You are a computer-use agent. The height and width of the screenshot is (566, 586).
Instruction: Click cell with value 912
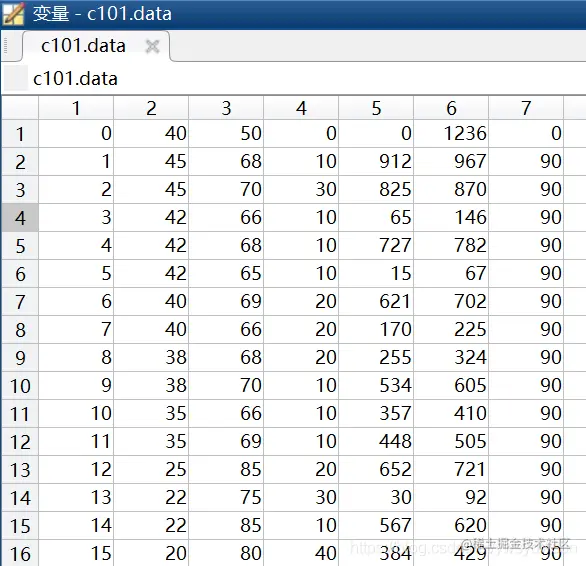click(376, 162)
